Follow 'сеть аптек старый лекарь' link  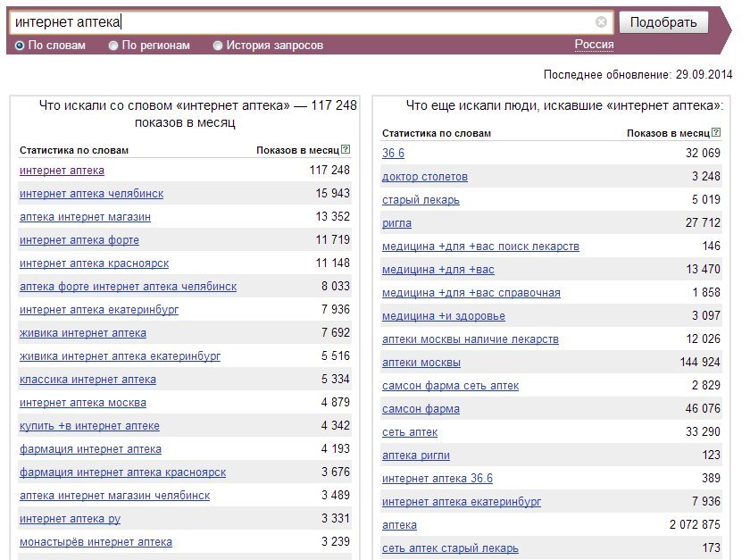point(450,548)
